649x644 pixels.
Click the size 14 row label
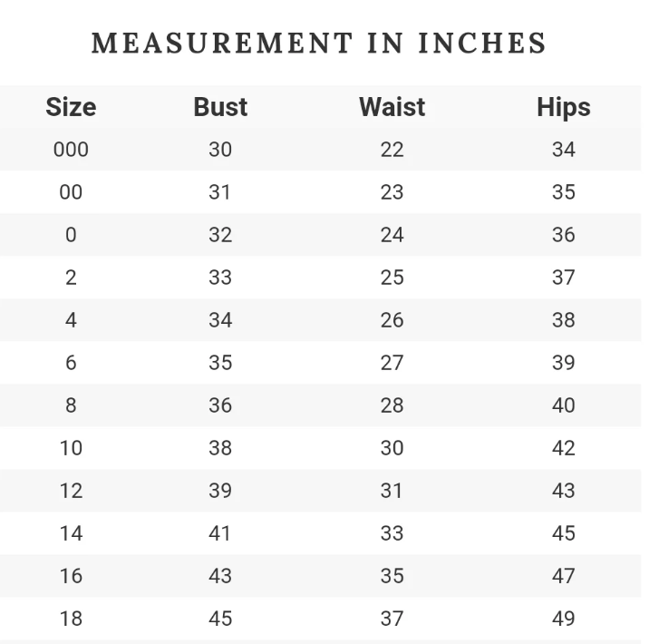(x=71, y=533)
